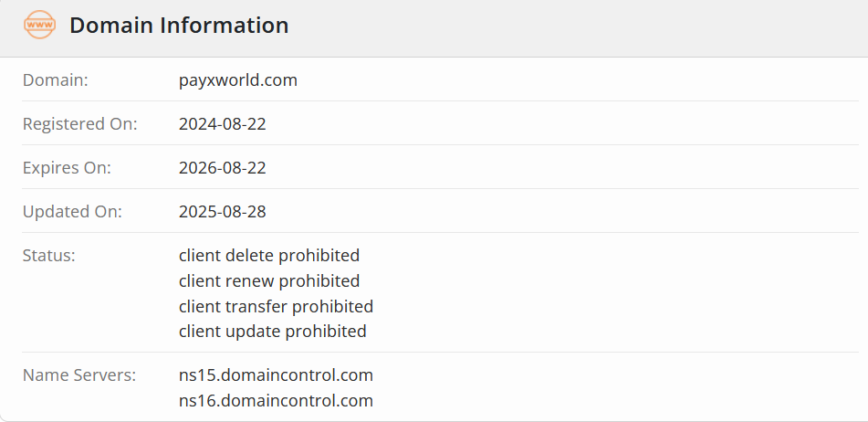The height and width of the screenshot is (422, 868).
Task: Click the Registered On date 2024-08-22
Action: pyautogui.click(x=223, y=124)
